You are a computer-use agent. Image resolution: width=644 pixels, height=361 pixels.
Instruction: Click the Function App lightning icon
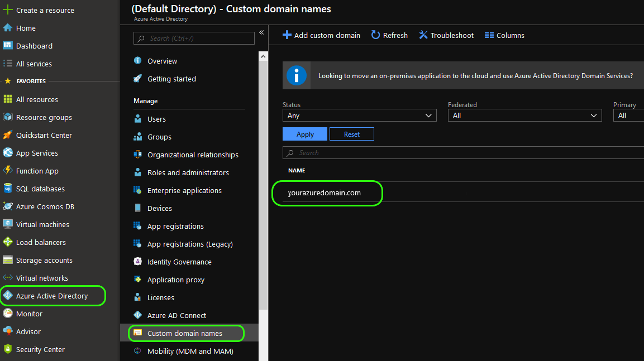tap(7, 171)
